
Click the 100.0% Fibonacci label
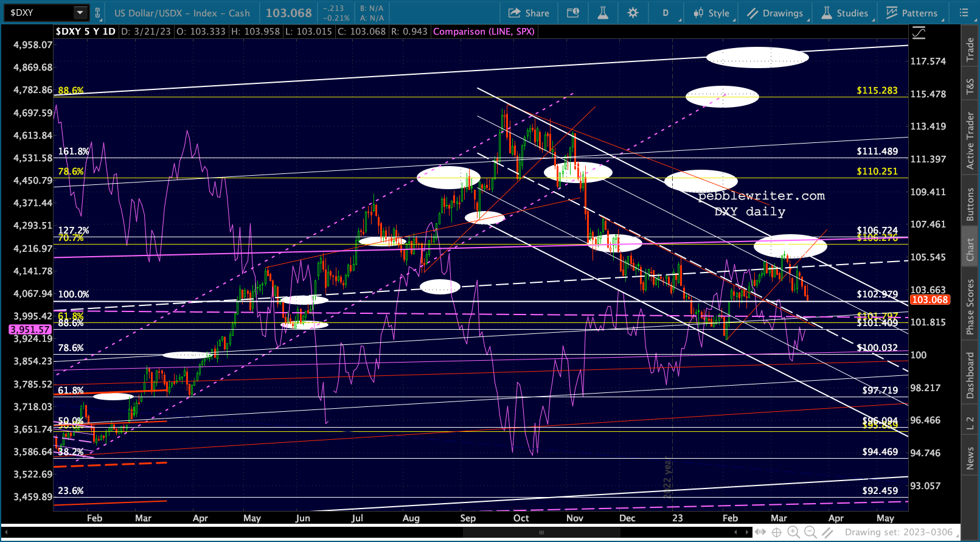pyautogui.click(x=74, y=294)
